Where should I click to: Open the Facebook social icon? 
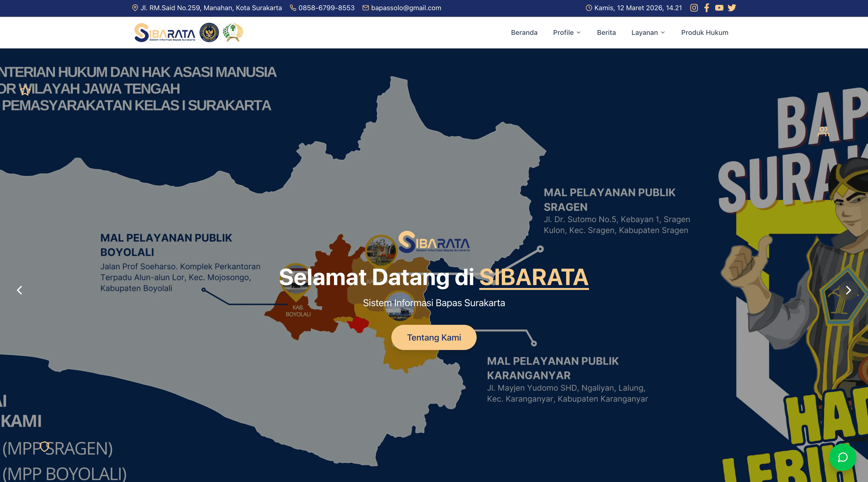707,8
